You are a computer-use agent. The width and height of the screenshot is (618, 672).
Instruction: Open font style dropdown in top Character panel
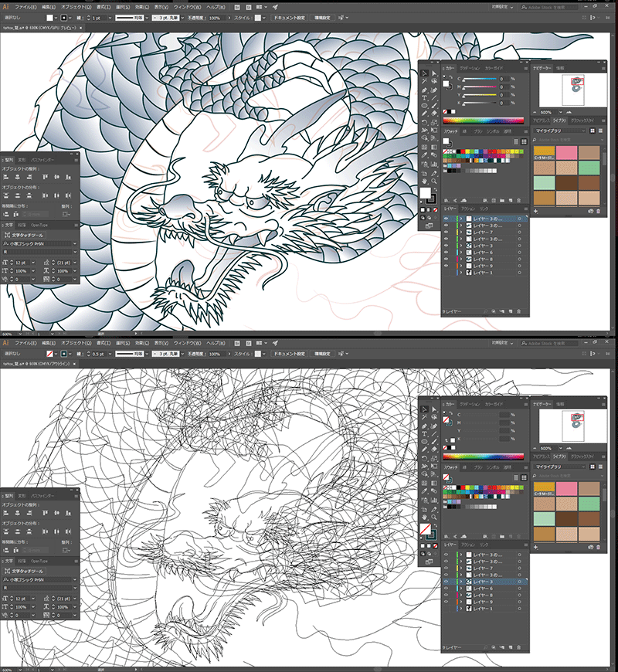(75, 252)
